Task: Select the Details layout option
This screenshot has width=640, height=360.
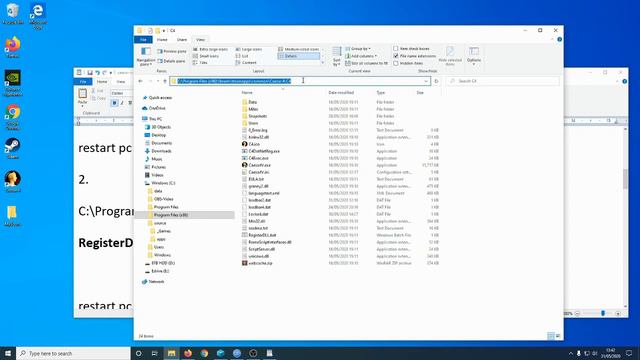Action: [298, 56]
